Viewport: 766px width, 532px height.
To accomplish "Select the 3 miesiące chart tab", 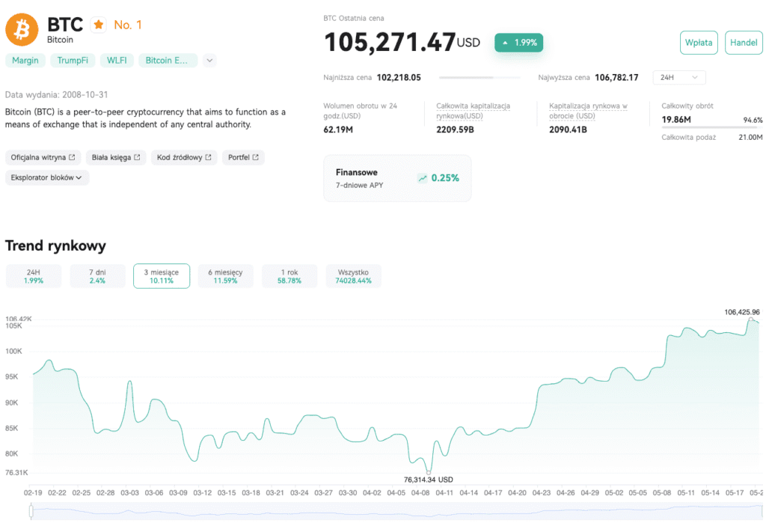I will [x=162, y=277].
